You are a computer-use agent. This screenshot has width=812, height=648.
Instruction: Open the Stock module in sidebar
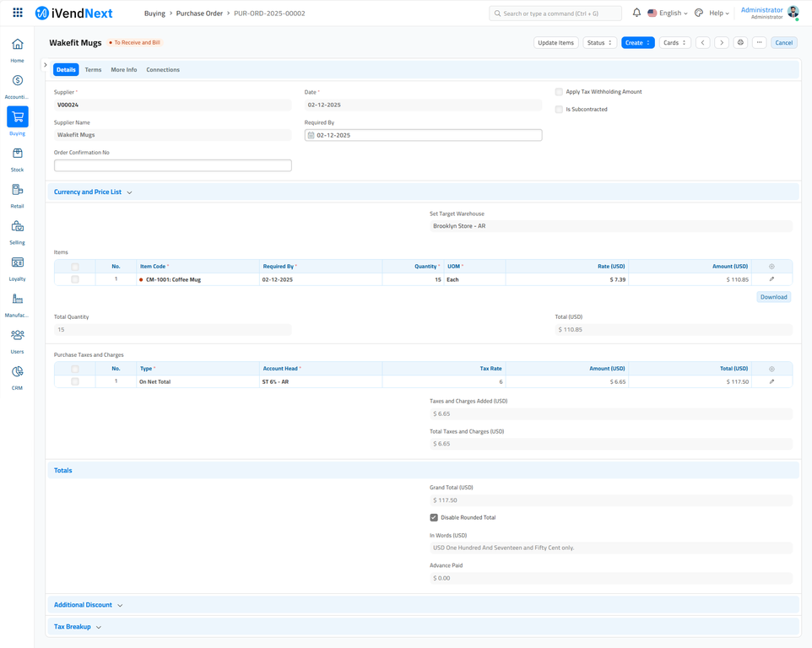[17, 154]
